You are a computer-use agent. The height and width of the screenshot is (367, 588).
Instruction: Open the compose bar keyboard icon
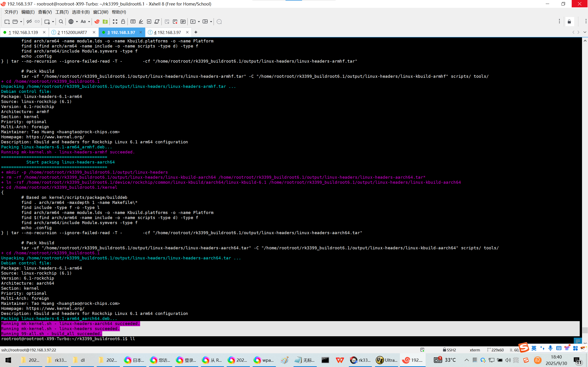133,22
